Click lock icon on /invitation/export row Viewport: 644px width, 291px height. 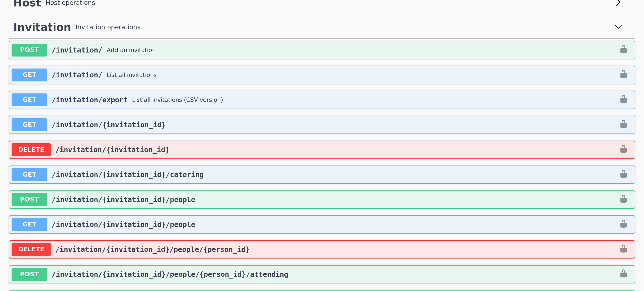(623, 99)
